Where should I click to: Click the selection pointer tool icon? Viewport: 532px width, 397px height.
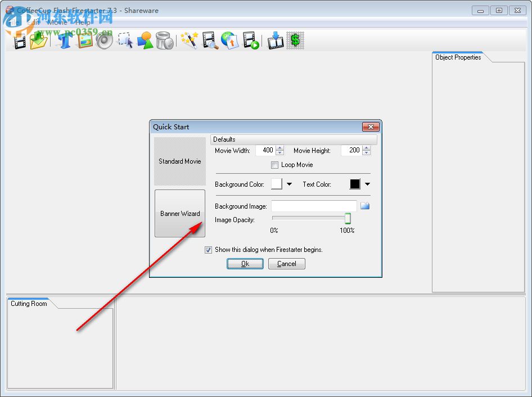(125, 40)
